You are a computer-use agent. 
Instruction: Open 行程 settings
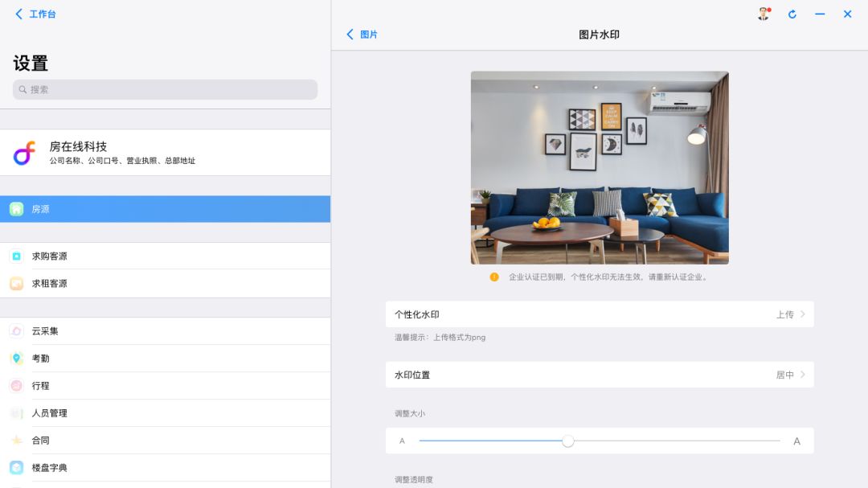point(165,386)
